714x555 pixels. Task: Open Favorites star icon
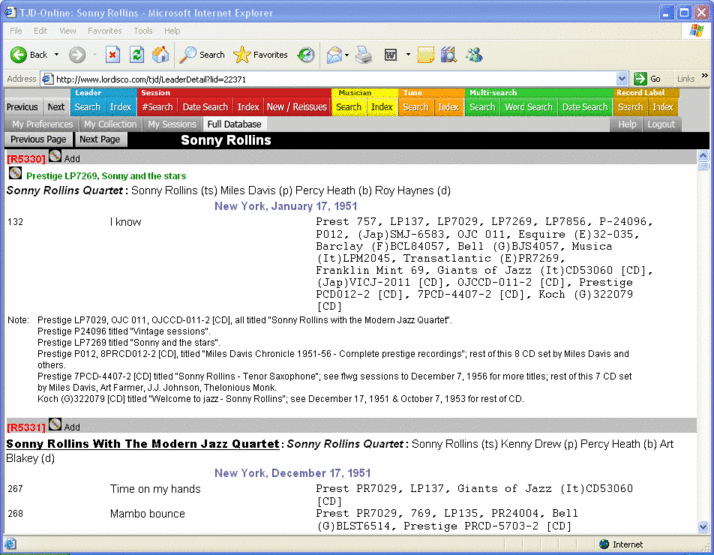point(242,55)
